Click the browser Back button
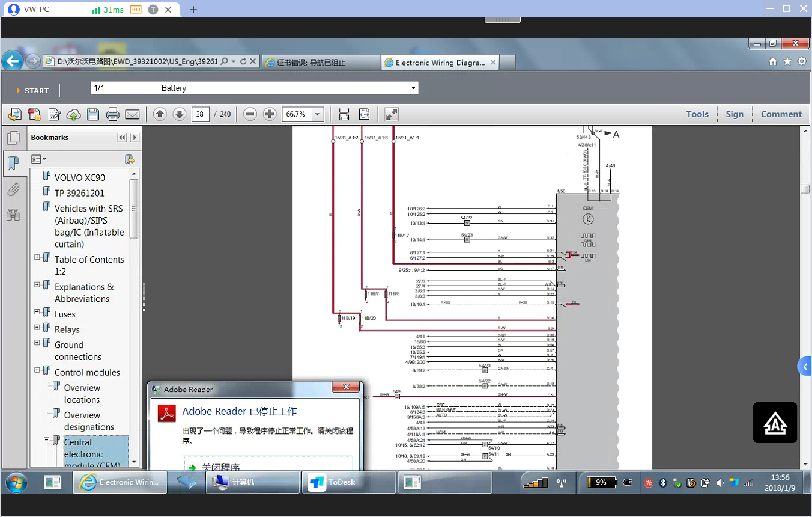 click(13, 61)
